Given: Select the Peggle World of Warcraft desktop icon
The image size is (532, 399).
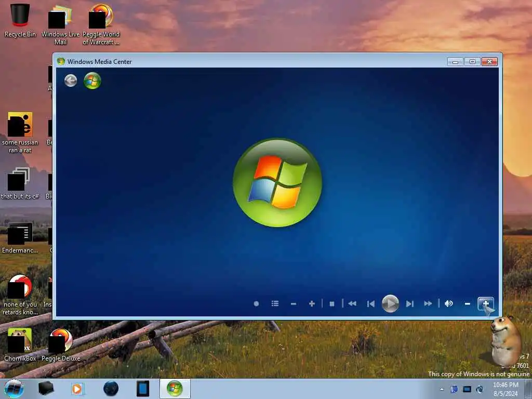Looking at the screenshot, I should [x=101, y=24].
